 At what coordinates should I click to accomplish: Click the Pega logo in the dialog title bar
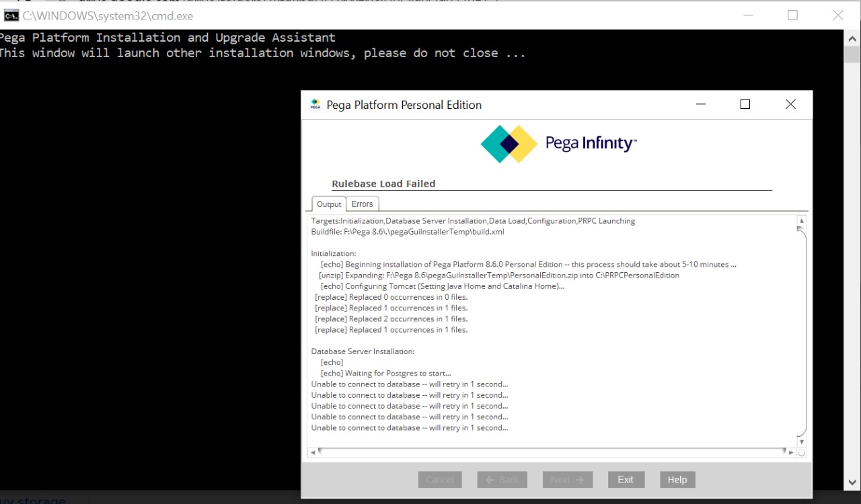[x=315, y=104]
